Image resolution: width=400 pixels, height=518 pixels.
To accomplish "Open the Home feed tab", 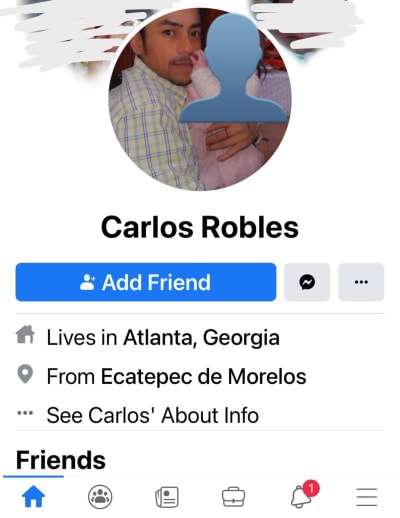I will coord(33,496).
